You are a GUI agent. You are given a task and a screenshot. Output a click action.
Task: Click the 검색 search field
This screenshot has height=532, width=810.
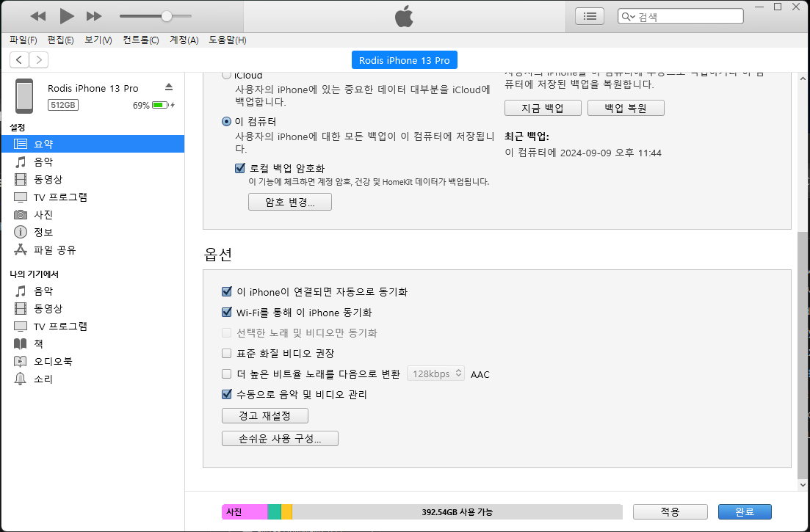pos(680,16)
